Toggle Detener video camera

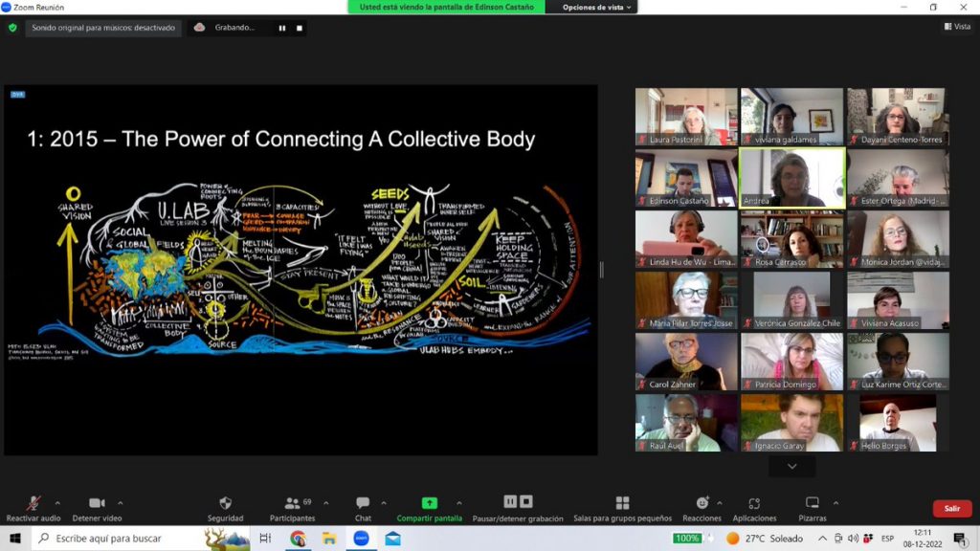pyautogui.click(x=97, y=503)
